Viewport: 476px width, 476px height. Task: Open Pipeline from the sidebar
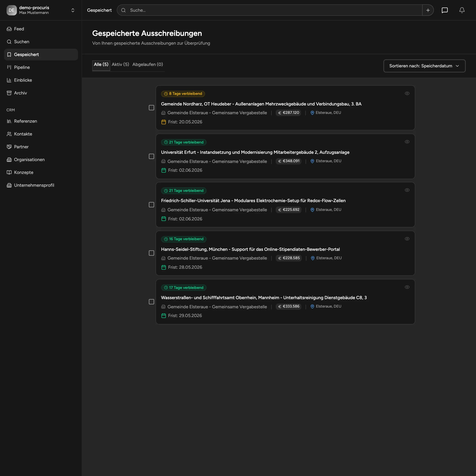tap(41, 67)
